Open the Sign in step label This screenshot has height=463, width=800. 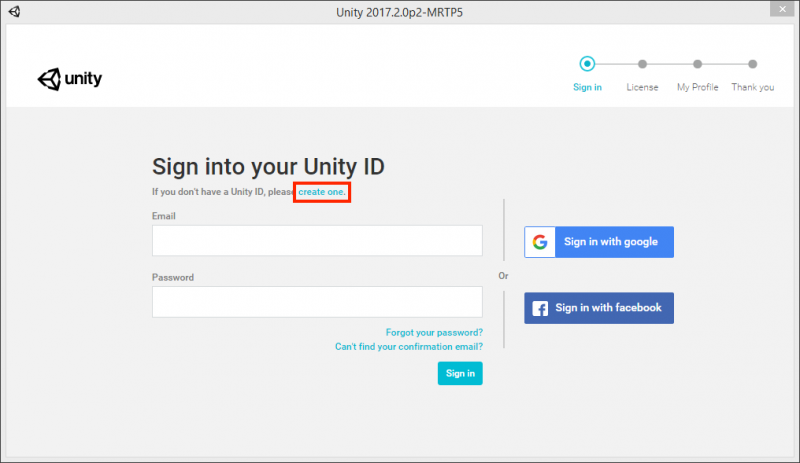click(x=587, y=87)
